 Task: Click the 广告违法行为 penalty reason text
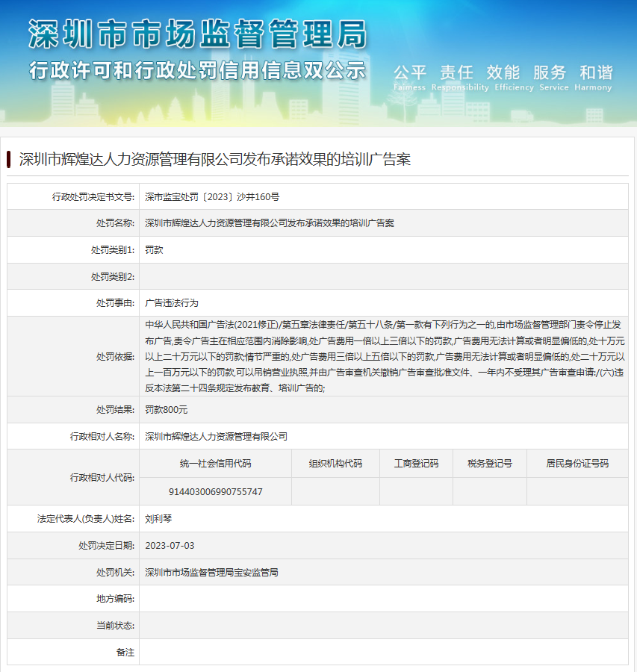click(x=172, y=303)
